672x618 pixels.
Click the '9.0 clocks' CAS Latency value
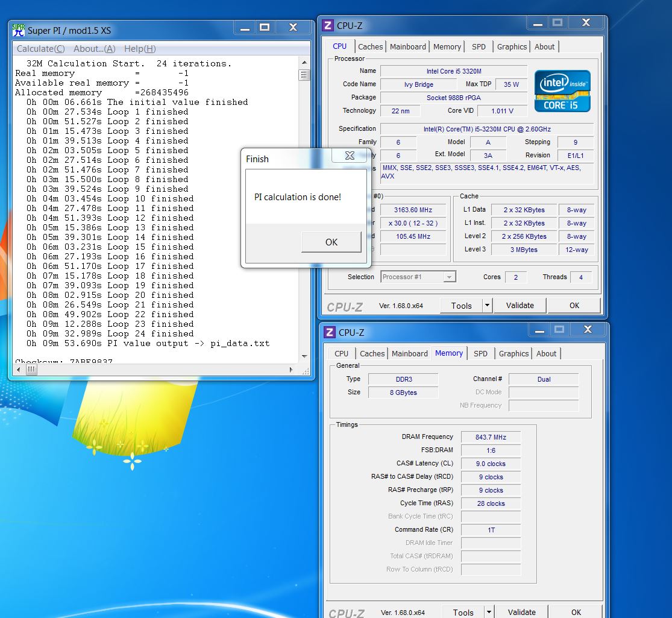click(x=491, y=464)
